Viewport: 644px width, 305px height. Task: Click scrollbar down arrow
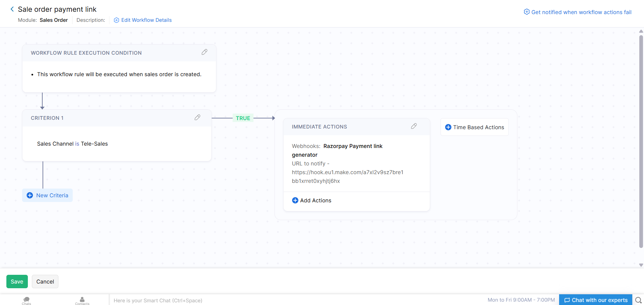[x=641, y=265]
